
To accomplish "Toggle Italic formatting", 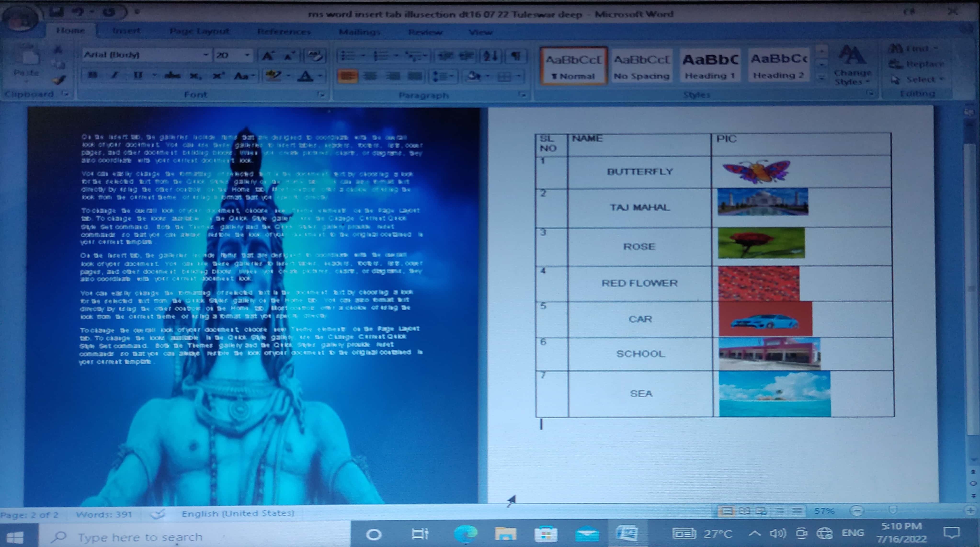I will coord(114,75).
